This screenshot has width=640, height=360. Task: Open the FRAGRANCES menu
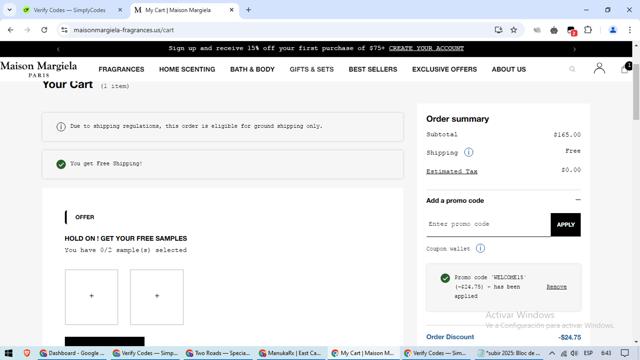tap(121, 69)
